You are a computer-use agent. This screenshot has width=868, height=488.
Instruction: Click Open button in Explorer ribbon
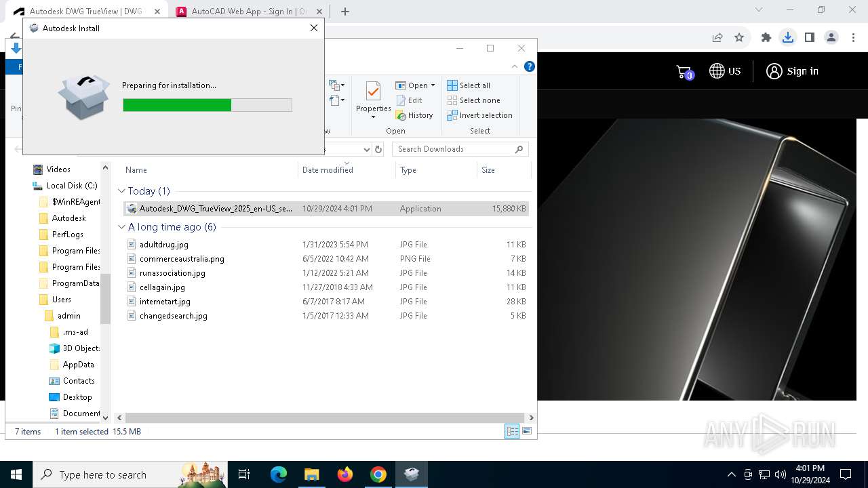click(412, 85)
